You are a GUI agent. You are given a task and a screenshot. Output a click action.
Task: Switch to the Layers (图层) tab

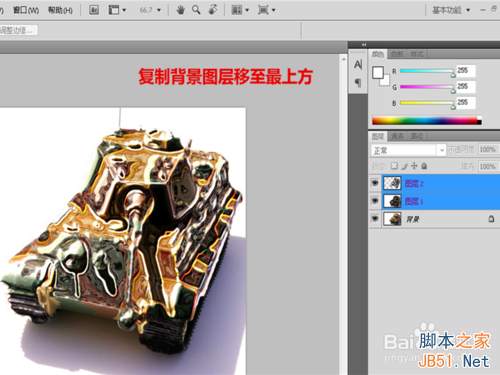[x=378, y=136]
